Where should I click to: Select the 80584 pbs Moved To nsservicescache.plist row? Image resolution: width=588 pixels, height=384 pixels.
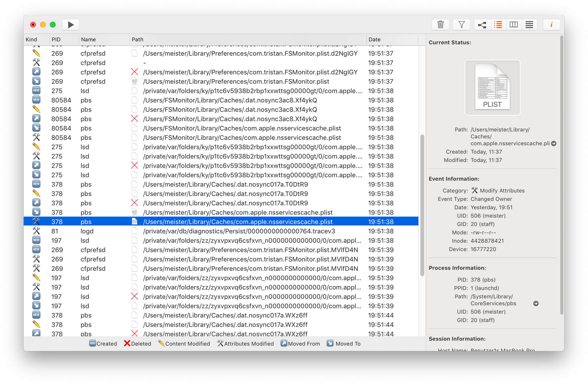(221, 128)
